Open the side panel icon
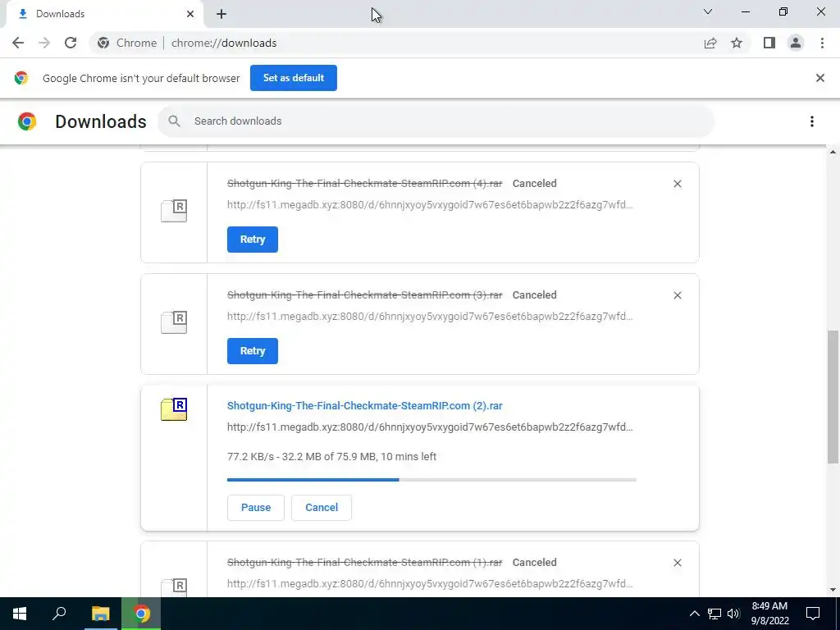This screenshot has width=840, height=630. 769,43
